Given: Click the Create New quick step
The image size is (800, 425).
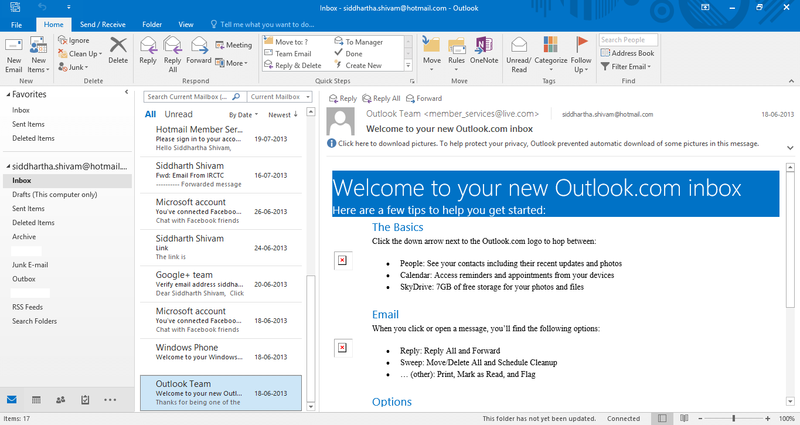Looking at the screenshot, I should 358,65.
